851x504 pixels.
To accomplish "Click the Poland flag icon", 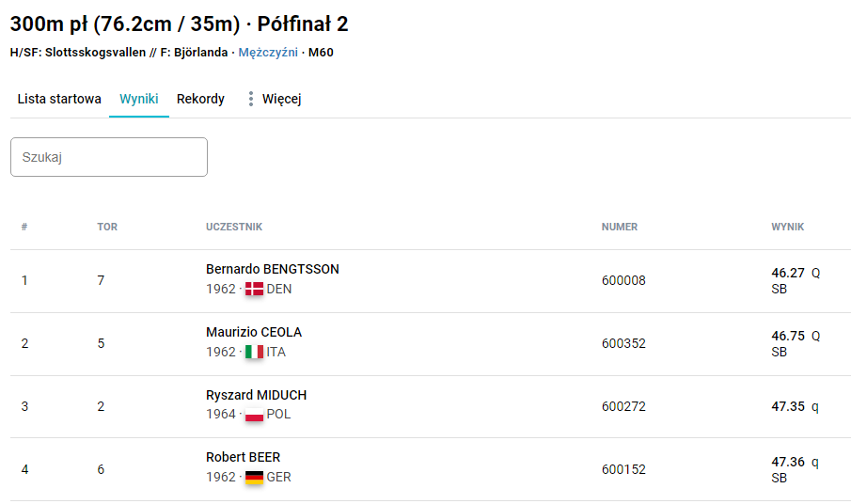I will pyautogui.click(x=254, y=415).
